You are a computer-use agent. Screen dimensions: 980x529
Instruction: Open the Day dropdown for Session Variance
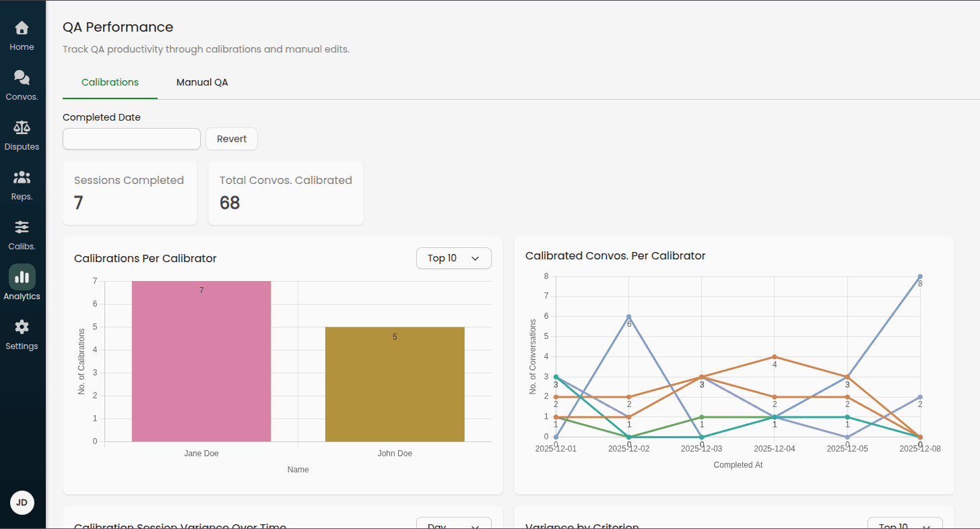(453, 524)
